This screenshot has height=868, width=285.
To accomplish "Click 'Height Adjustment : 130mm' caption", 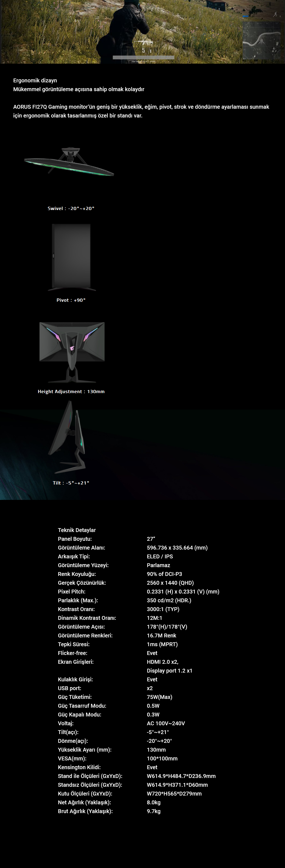I will pos(71,391).
